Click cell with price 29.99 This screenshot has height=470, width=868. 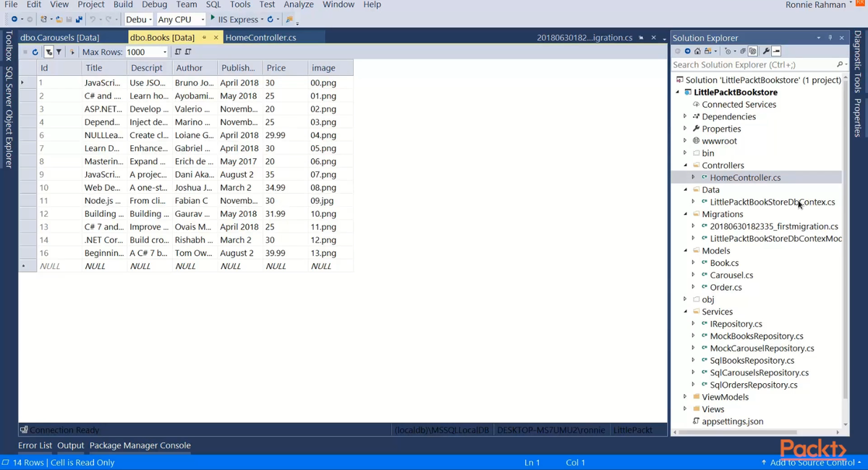tap(285, 135)
